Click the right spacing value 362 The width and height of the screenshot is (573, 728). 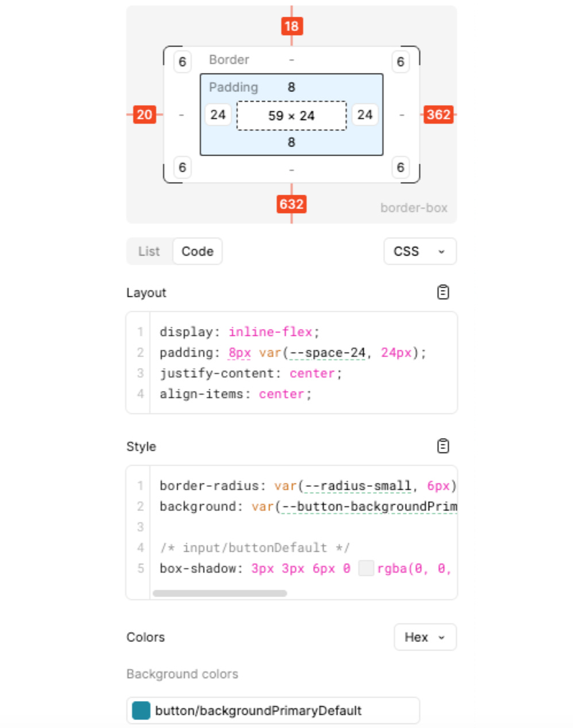[439, 115]
